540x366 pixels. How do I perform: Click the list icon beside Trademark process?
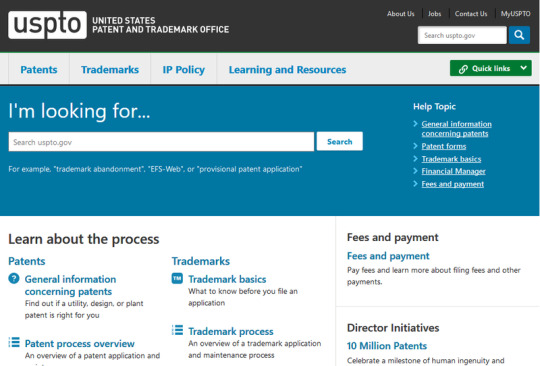click(177, 330)
